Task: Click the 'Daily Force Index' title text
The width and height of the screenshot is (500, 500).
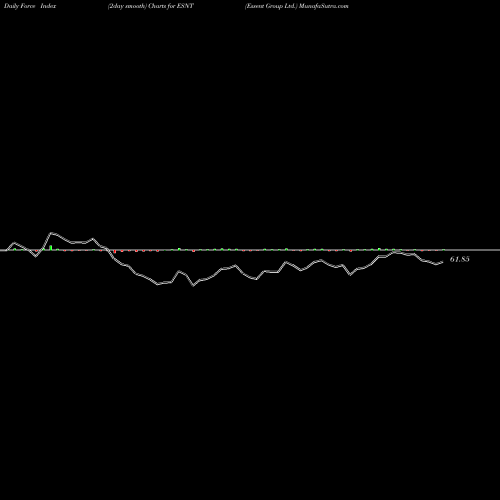Action: pyautogui.click(x=30, y=6)
